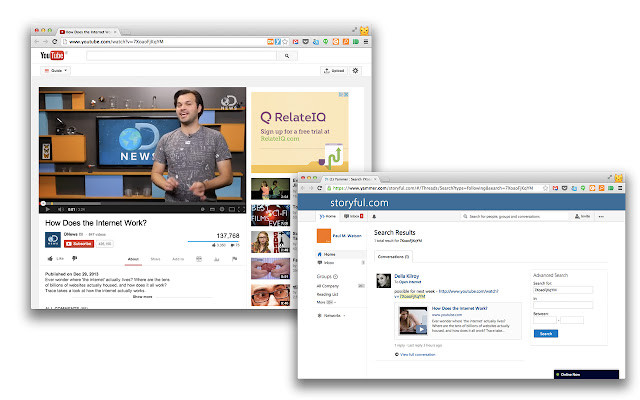Image resolution: width=640 pixels, height=400 pixels.
Task: Open YouTube settings gear next to Upload
Action: (356, 71)
